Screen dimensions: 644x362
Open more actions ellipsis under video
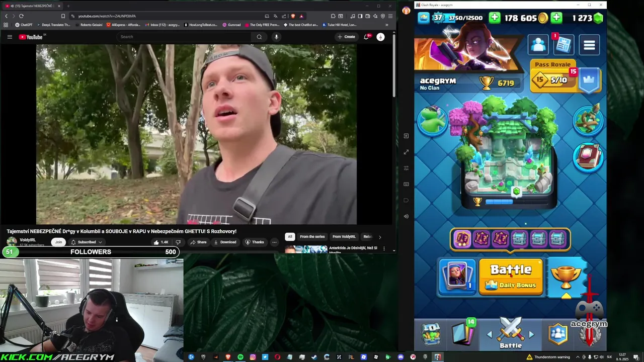[x=274, y=242]
